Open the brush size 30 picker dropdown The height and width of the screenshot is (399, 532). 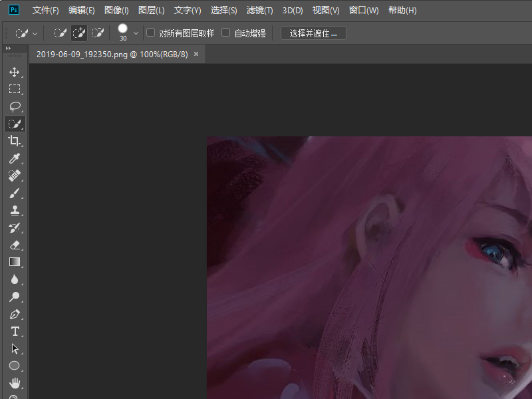136,33
